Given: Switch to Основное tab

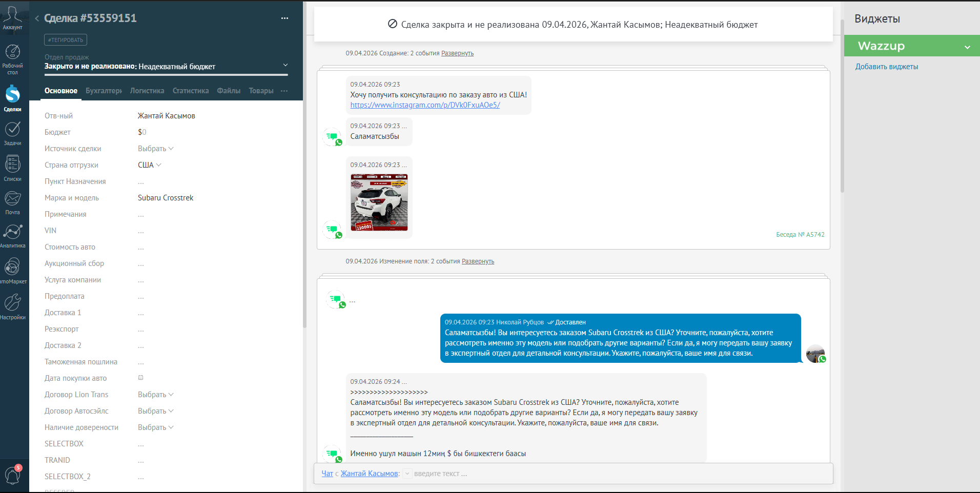Looking at the screenshot, I should point(61,91).
